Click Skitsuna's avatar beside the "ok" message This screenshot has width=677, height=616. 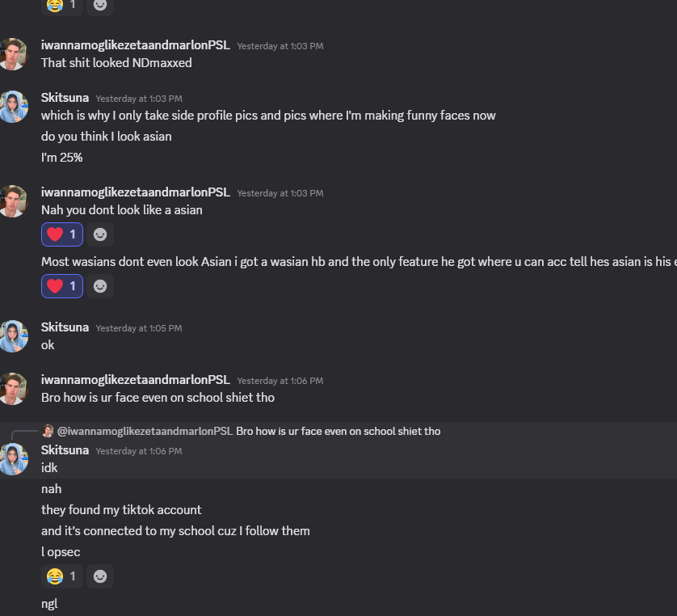pos(14,336)
